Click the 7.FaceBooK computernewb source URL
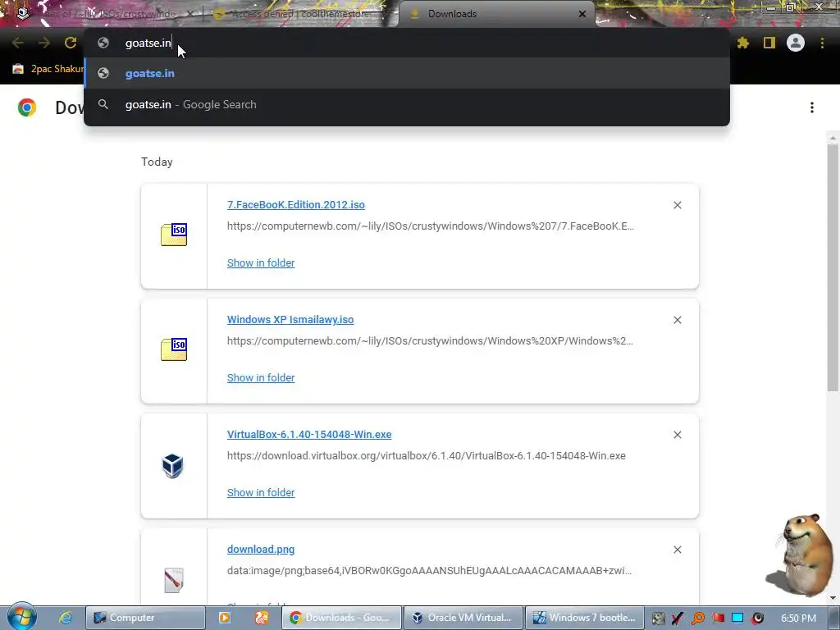 click(430, 226)
